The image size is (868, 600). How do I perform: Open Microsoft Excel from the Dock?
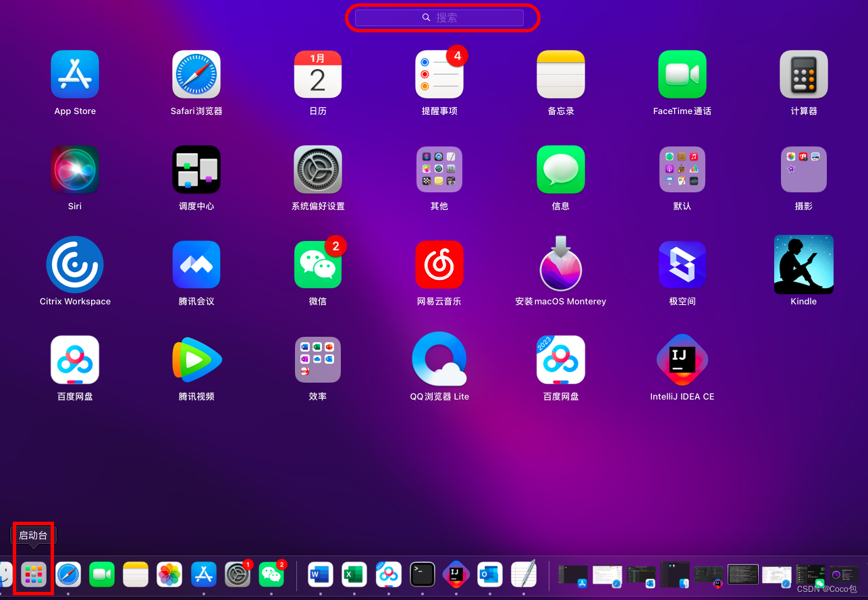click(x=354, y=574)
